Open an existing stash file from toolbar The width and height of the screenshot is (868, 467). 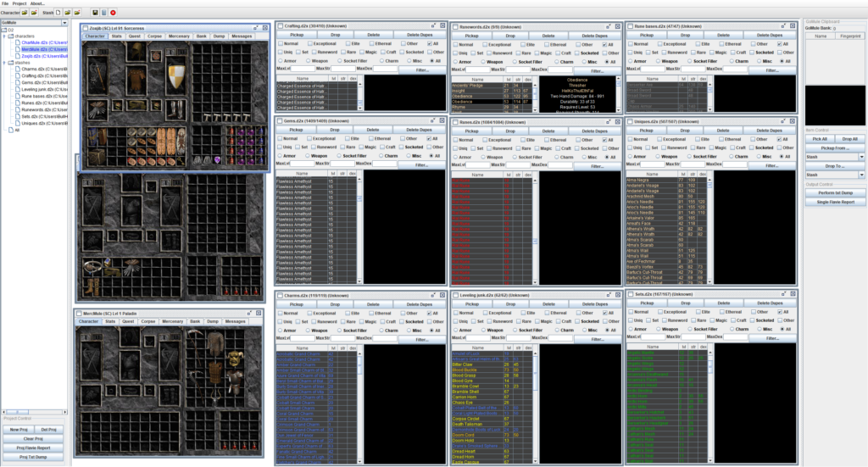pyautogui.click(x=68, y=12)
